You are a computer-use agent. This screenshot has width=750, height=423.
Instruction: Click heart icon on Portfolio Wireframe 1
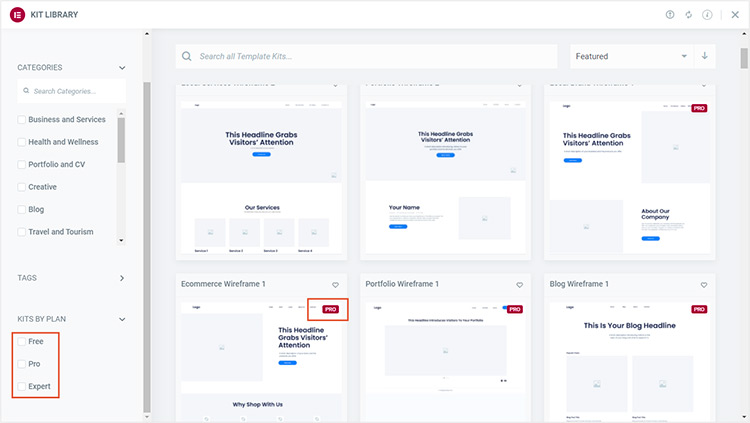pos(519,285)
